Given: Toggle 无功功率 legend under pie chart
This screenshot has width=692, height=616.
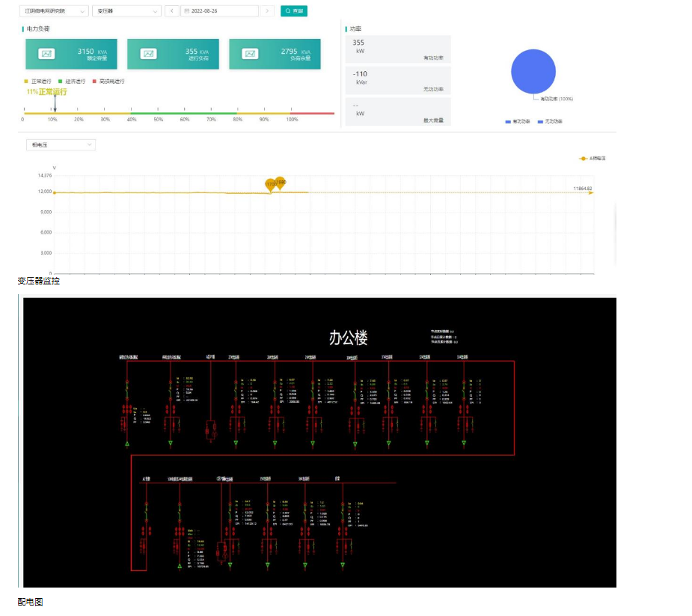Looking at the screenshot, I should pos(550,121).
